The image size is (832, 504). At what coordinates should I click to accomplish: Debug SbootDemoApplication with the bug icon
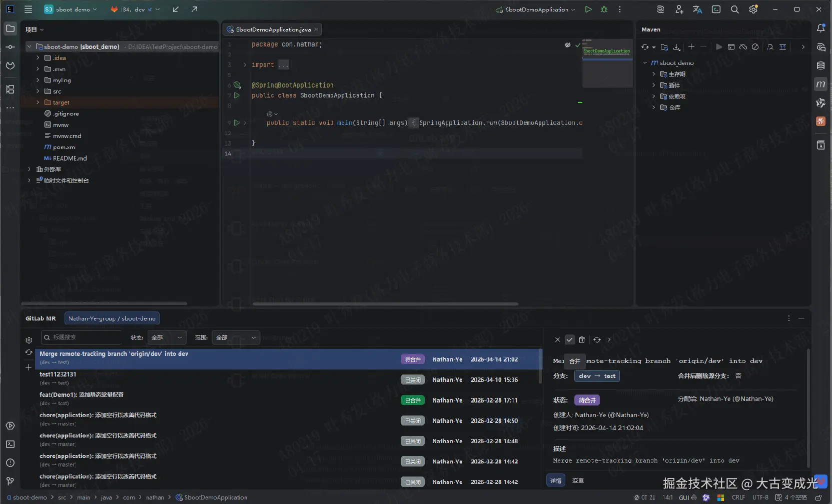point(604,9)
